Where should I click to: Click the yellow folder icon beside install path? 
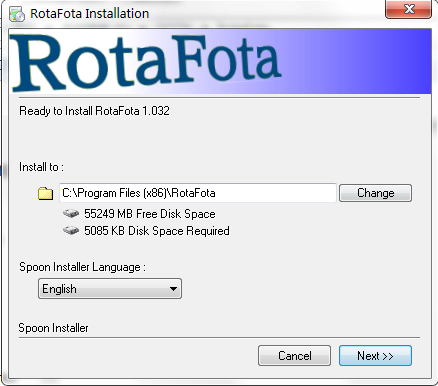(45, 193)
